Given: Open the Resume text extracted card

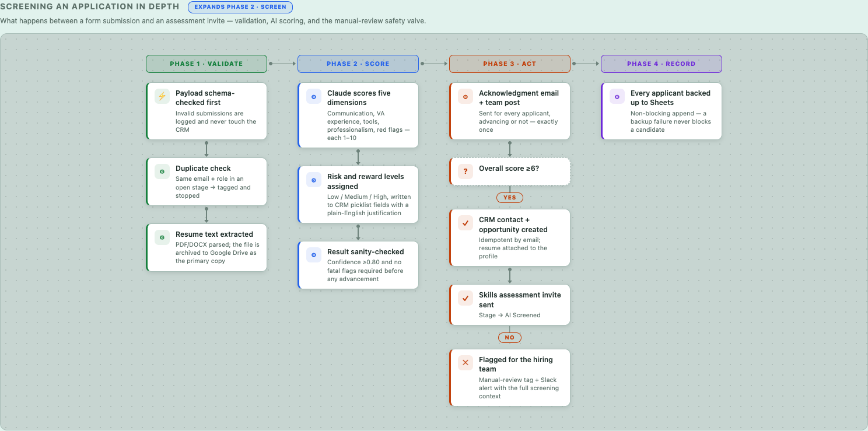Looking at the screenshot, I should pos(206,247).
